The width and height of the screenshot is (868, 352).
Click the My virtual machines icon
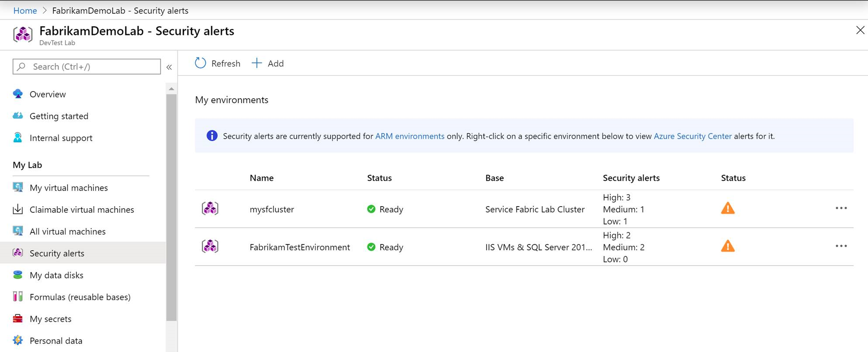click(18, 187)
